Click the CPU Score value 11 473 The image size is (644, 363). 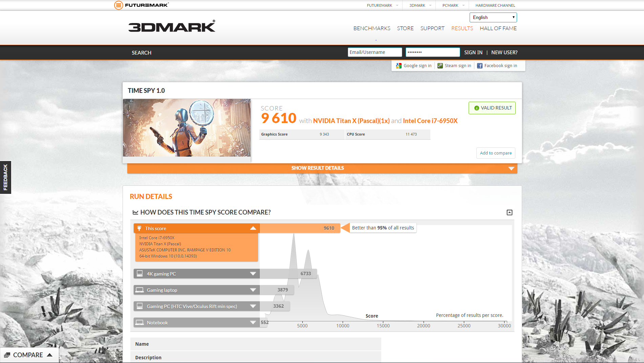click(x=411, y=135)
